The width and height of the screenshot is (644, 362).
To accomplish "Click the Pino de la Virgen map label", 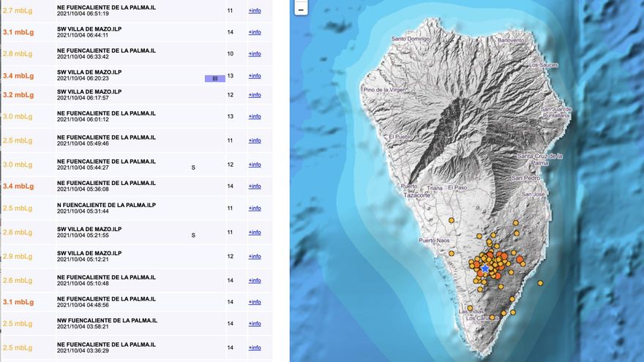I will point(384,89).
